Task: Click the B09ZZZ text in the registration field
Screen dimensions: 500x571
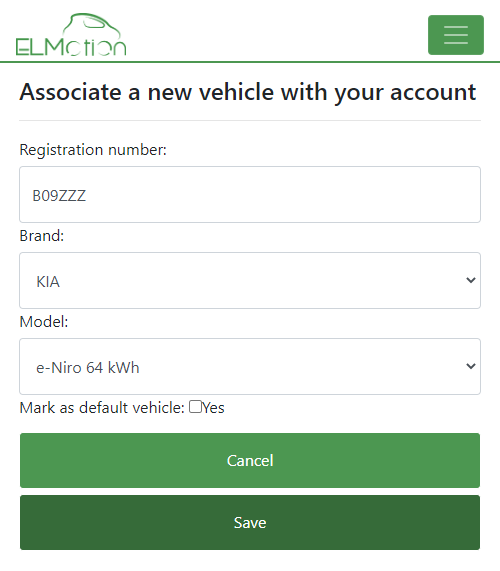Action: coord(59,196)
